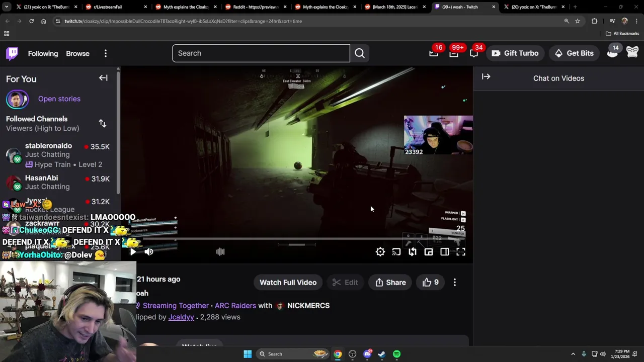This screenshot has height=362, width=644.
Task: Open the user avatar menu
Action: (x=632, y=52)
